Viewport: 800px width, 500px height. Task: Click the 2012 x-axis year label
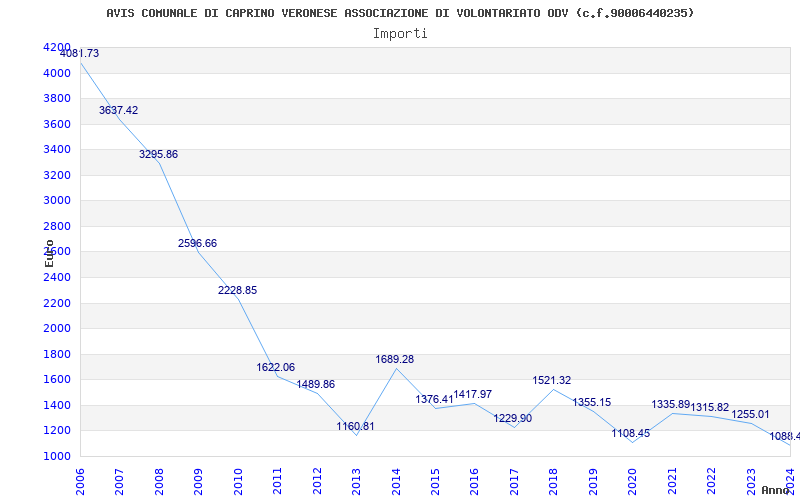(x=317, y=482)
